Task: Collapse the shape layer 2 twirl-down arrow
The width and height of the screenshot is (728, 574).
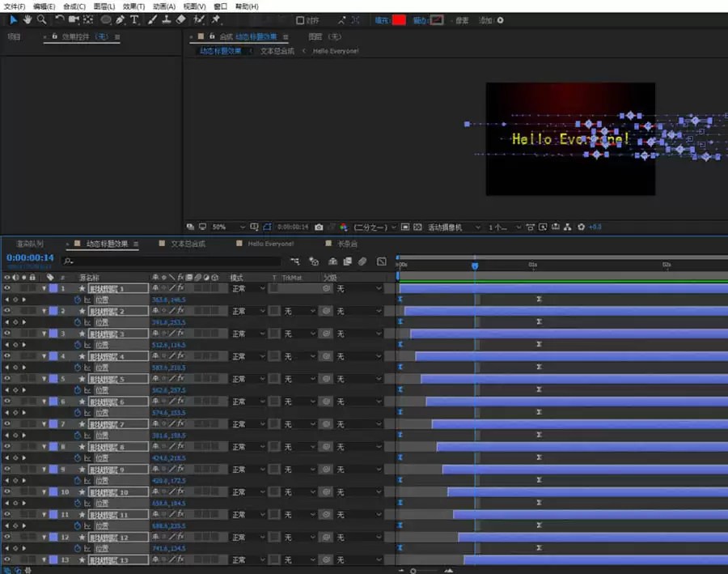Action: (x=44, y=311)
